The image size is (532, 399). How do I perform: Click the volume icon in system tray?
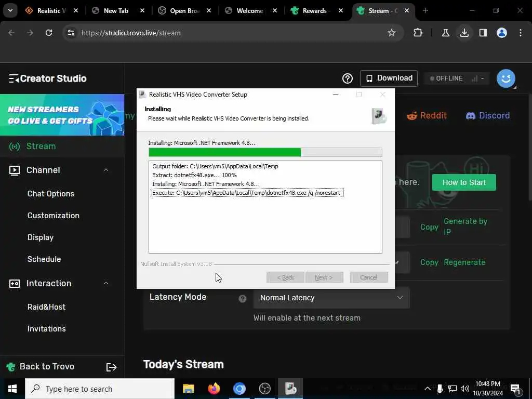465,389
